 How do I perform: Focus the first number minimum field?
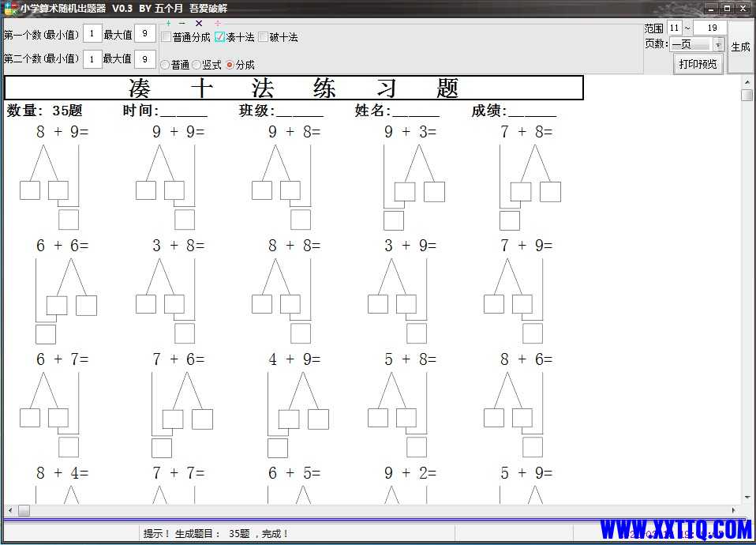(92, 33)
